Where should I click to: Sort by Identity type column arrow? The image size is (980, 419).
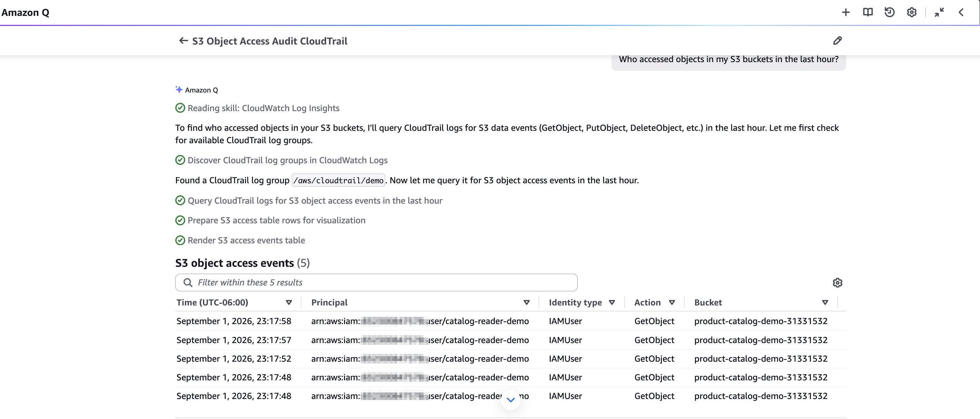tap(612, 303)
